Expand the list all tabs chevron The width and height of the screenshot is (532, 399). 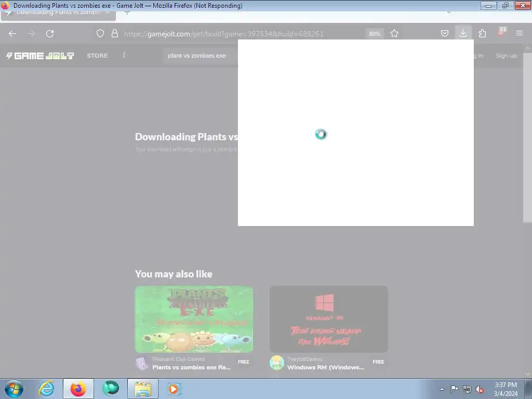click(x=449, y=12)
